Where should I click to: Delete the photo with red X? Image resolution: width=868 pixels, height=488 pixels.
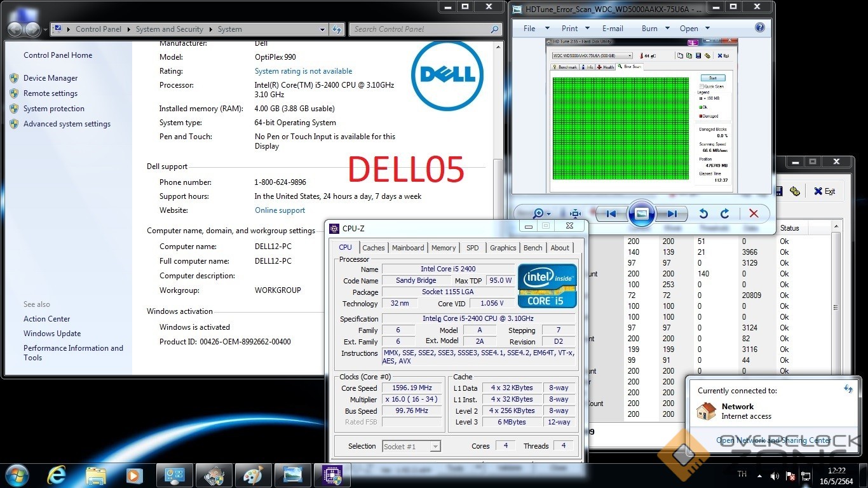[754, 214]
